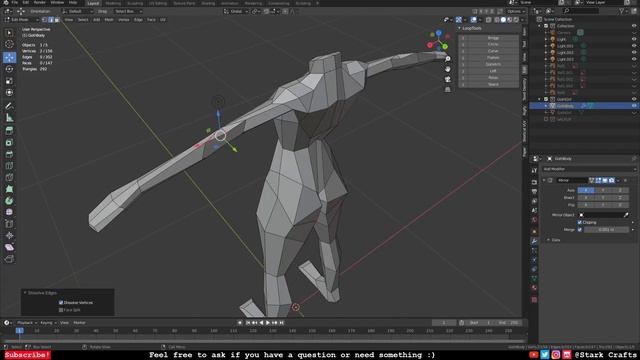The height and width of the screenshot is (360, 640).
Task: Hide the Collection via its eye icon
Action: [634, 26]
